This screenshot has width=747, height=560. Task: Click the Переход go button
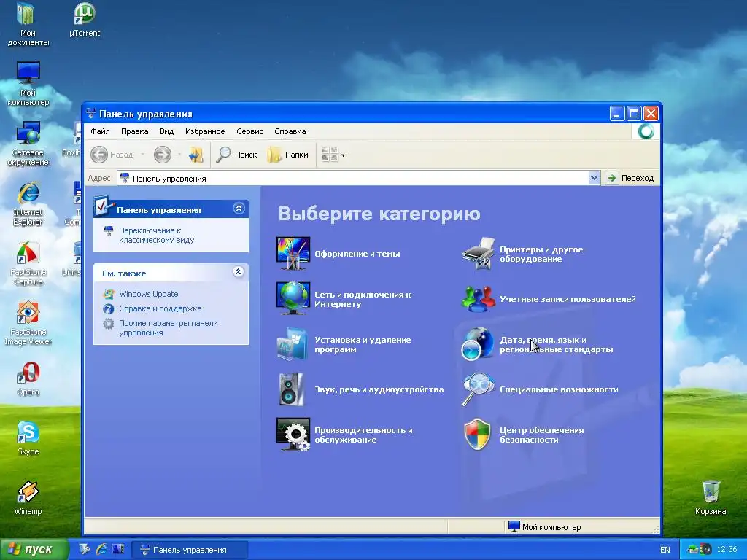[630, 178]
